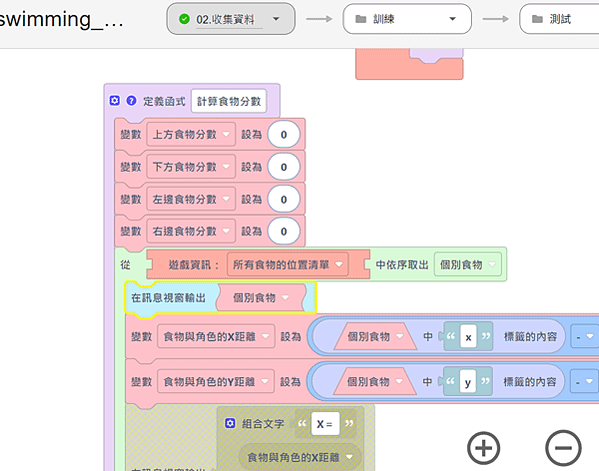Open 上方食物分數 variable dropdown

[191, 134]
